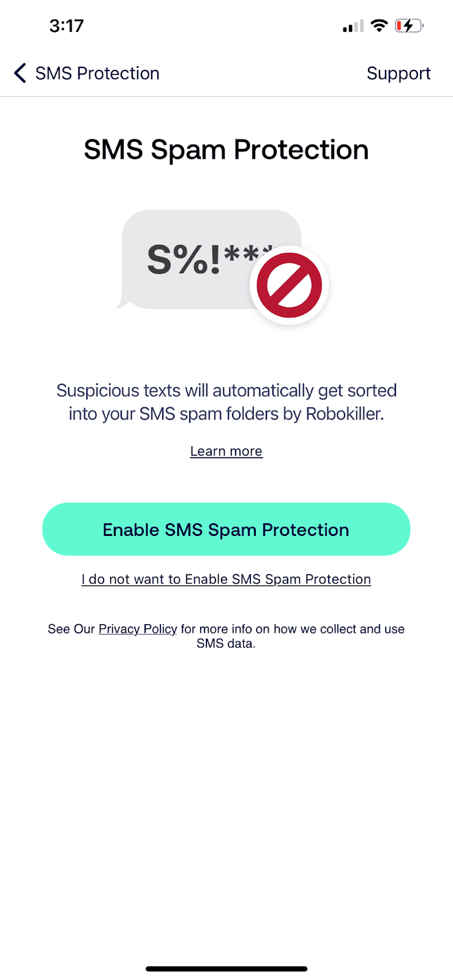
Task: Tap the home indicator bar
Action: 226,969
